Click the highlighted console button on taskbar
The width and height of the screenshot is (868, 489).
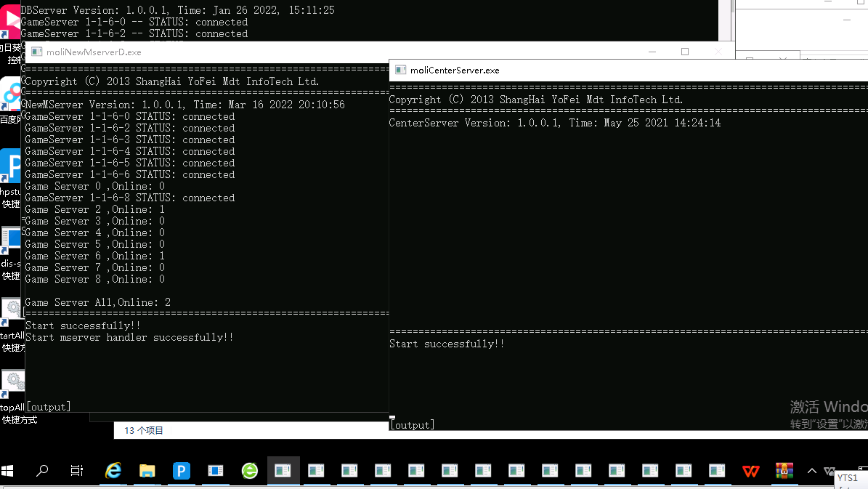point(282,472)
